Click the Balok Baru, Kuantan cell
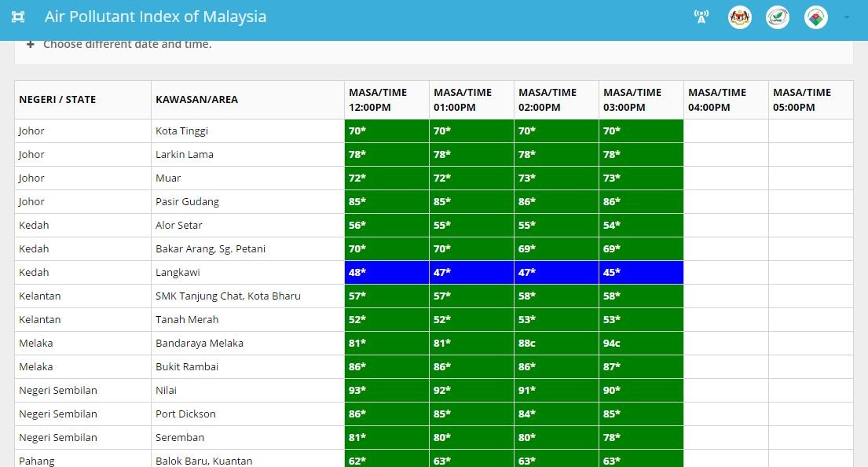 [x=247, y=459]
